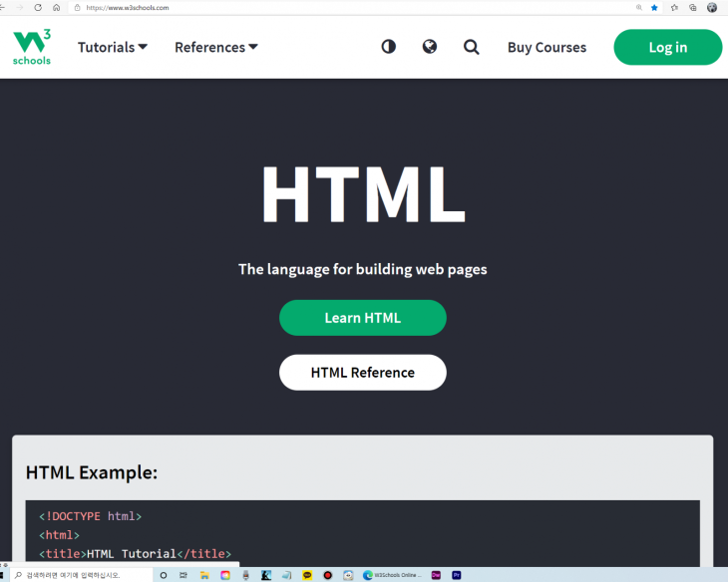Click the Windows taskbar search box

tap(80, 575)
